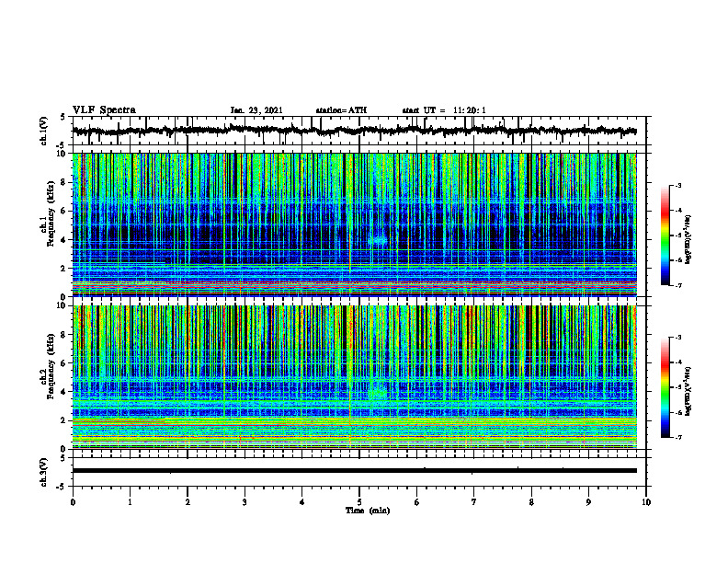Click the ch.2 spectrogram color scale bar
Image resolution: width=728 pixels, height=563 pixels.
(x=665, y=387)
